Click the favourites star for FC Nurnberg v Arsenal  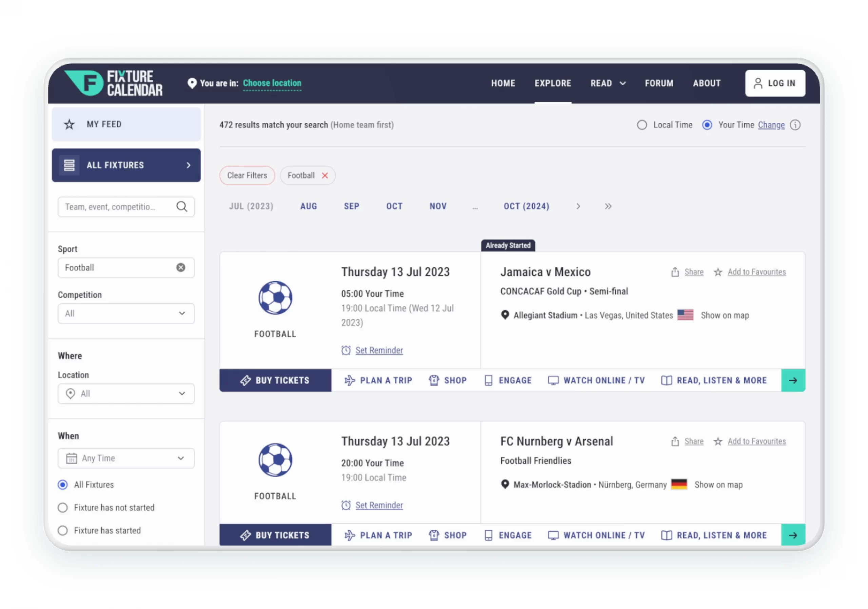pyautogui.click(x=718, y=441)
